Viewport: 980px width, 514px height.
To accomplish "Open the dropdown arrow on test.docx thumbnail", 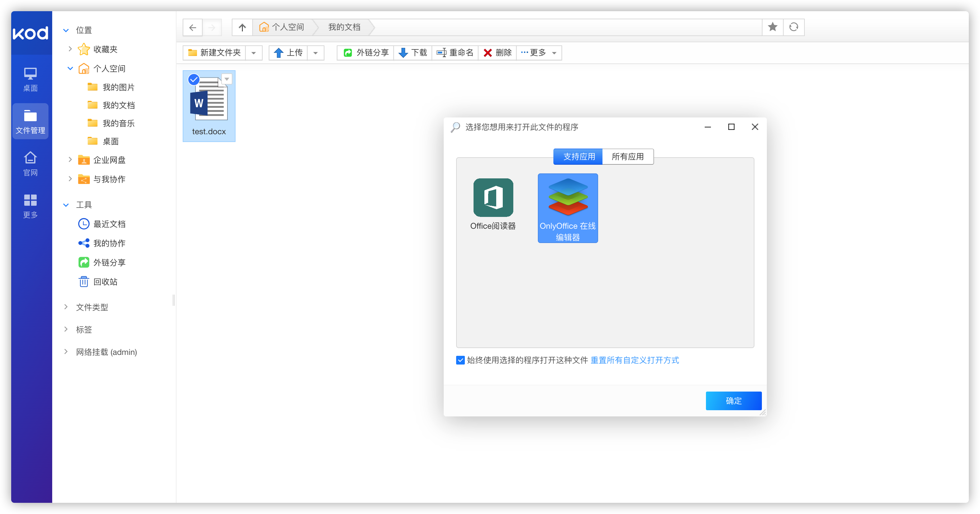I will (227, 79).
